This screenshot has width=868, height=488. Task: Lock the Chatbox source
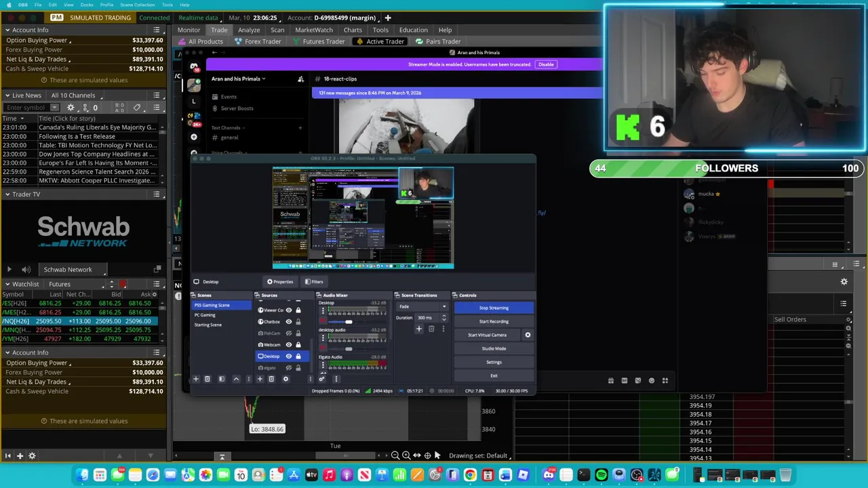(x=298, y=322)
